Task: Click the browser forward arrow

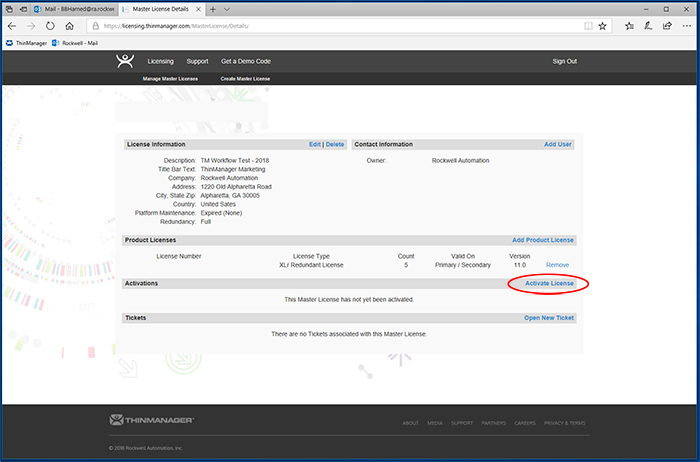Action: click(31, 26)
